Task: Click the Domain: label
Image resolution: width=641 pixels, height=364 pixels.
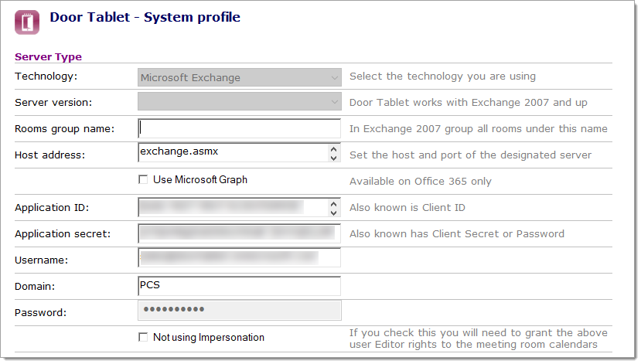Action: point(35,287)
